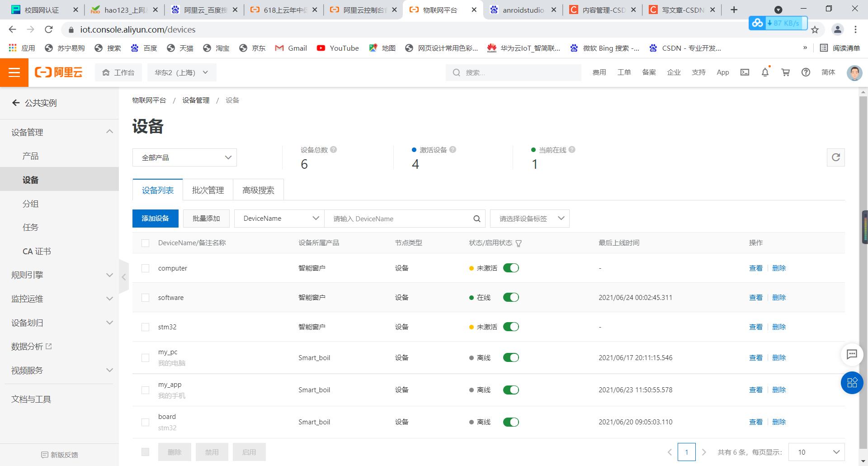Bookmark this page with the star icon
Image resolution: width=868 pixels, height=466 pixels.
coord(815,30)
